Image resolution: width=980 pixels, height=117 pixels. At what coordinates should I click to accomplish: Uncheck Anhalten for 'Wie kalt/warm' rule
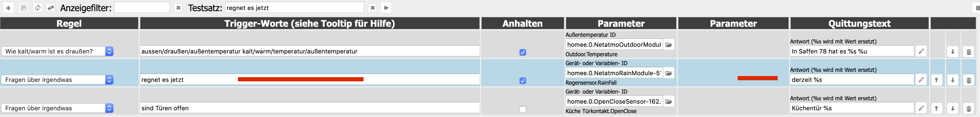point(523,52)
